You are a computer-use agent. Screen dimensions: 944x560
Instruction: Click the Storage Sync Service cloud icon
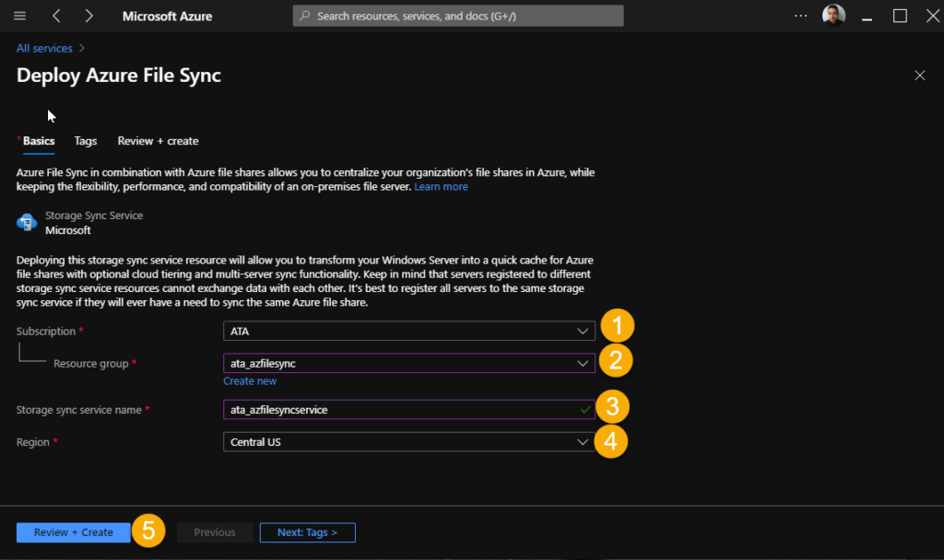(27, 220)
